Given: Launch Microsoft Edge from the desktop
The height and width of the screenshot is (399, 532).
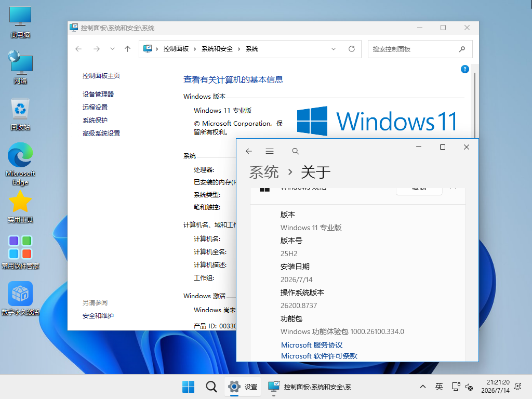Looking at the screenshot, I should pyautogui.click(x=20, y=164).
